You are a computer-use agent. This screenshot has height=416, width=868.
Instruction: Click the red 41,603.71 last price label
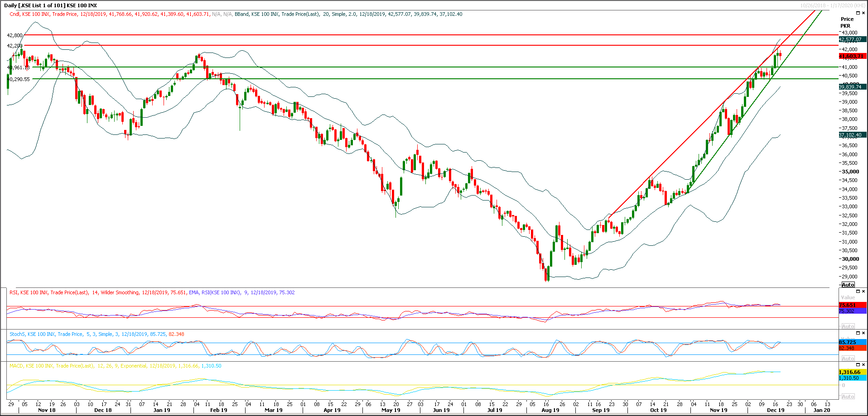point(852,56)
